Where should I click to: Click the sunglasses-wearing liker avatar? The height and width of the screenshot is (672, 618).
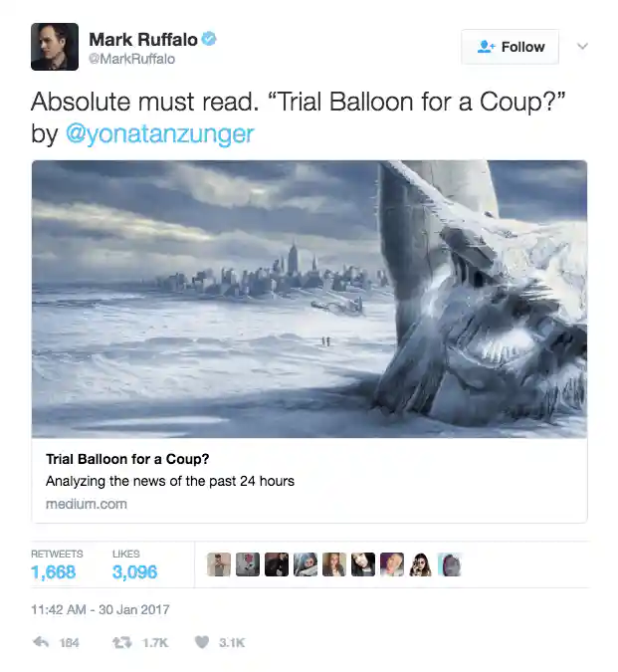[421, 564]
